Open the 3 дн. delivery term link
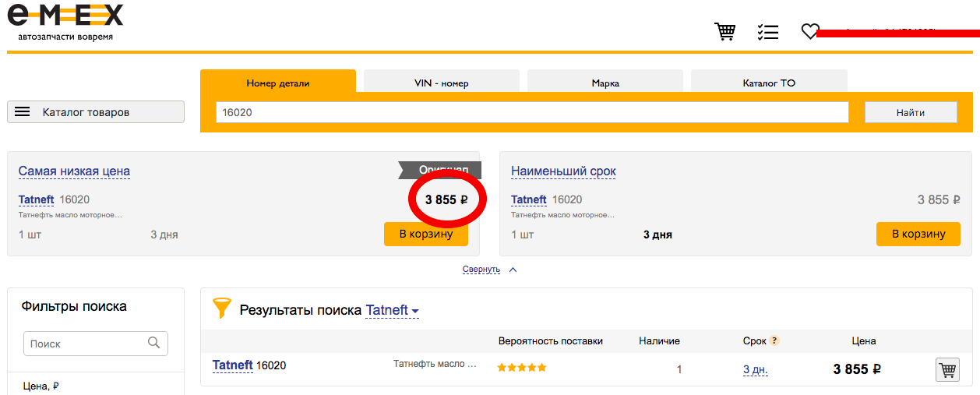The height and width of the screenshot is (395, 980). pos(756,369)
